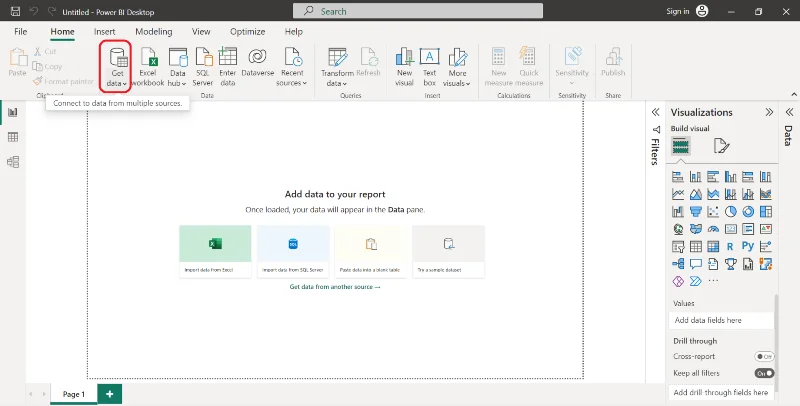
Task: Select the Waterfall chart visual
Action: 678,212
